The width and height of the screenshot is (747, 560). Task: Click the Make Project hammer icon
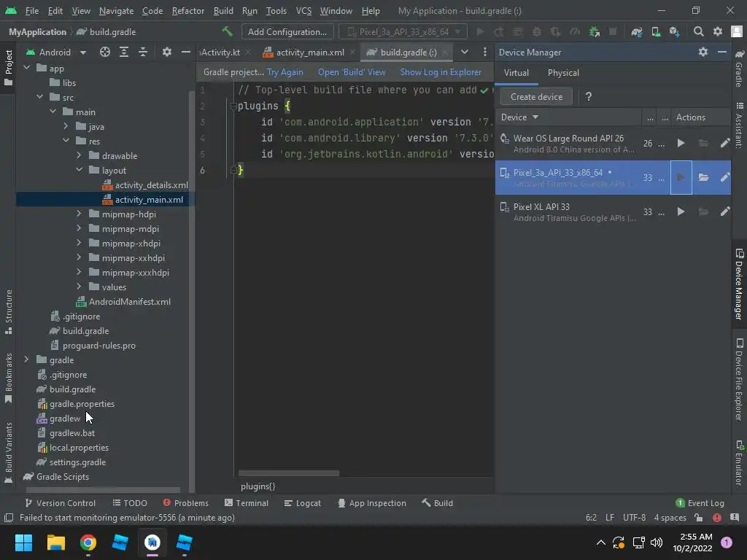pyautogui.click(x=228, y=31)
